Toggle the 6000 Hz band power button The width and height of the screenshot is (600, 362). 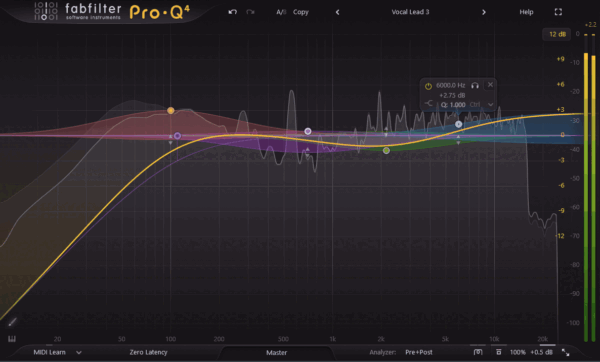click(428, 86)
